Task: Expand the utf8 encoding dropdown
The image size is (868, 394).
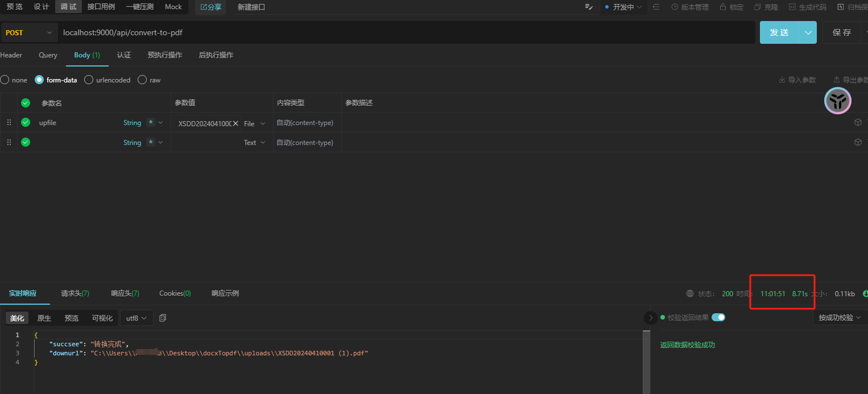Action: (137, 318)
